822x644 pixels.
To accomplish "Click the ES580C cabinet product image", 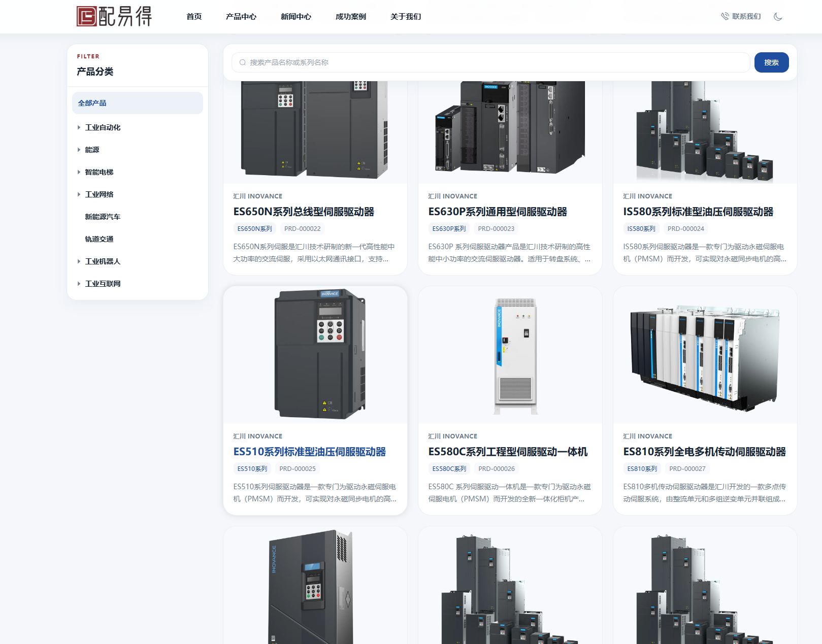I will [x=510, y=355].
